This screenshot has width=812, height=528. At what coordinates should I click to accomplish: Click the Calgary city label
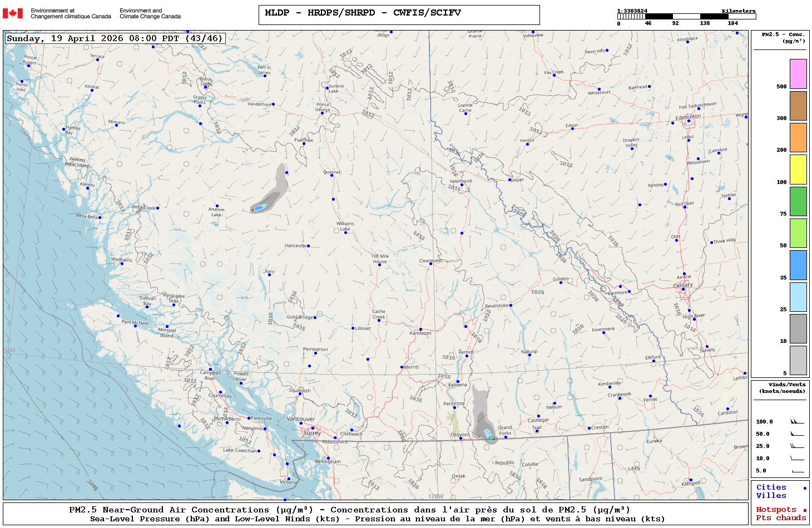click(x=683, y=285)
